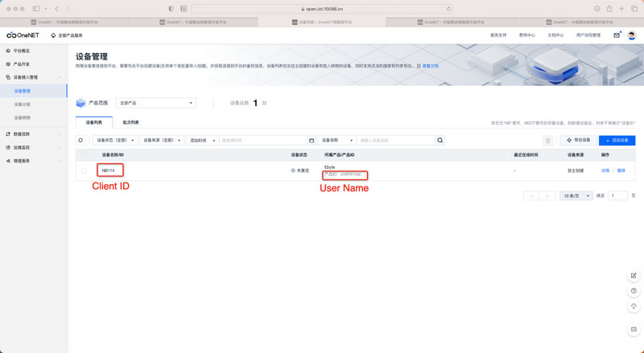This screenshot has height=353, width=644.
Task: Open the 产品范围 全部产品 dropdown
Action: coord(156,103)
